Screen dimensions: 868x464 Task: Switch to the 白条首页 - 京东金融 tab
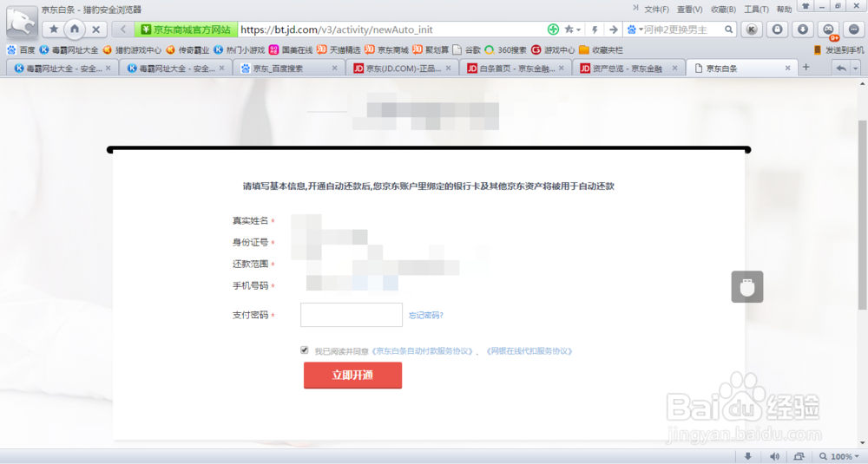(514, 68)
